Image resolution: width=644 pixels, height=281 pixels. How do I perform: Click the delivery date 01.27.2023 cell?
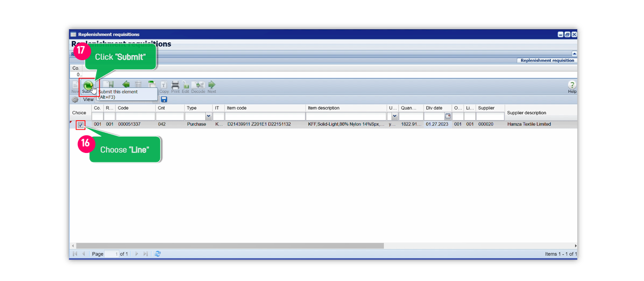tap(437, 124)
